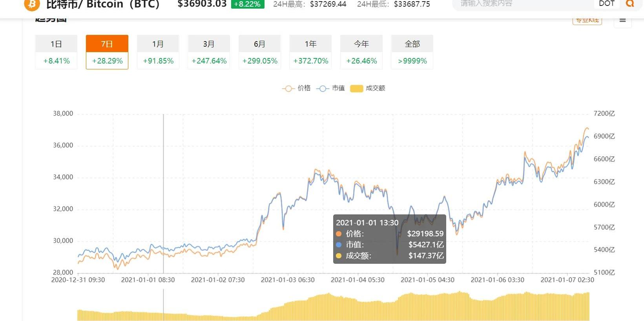This screenshot has width=644, height=321.
Task: Switch to the 3月 time range
Action: 209,52
